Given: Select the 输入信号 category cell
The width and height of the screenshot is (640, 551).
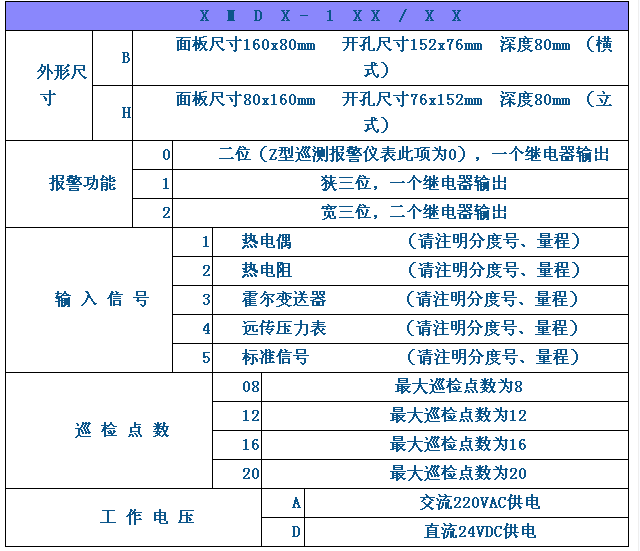Looking at the screenshot, I should pyautogui.click(x=102, y=299).
